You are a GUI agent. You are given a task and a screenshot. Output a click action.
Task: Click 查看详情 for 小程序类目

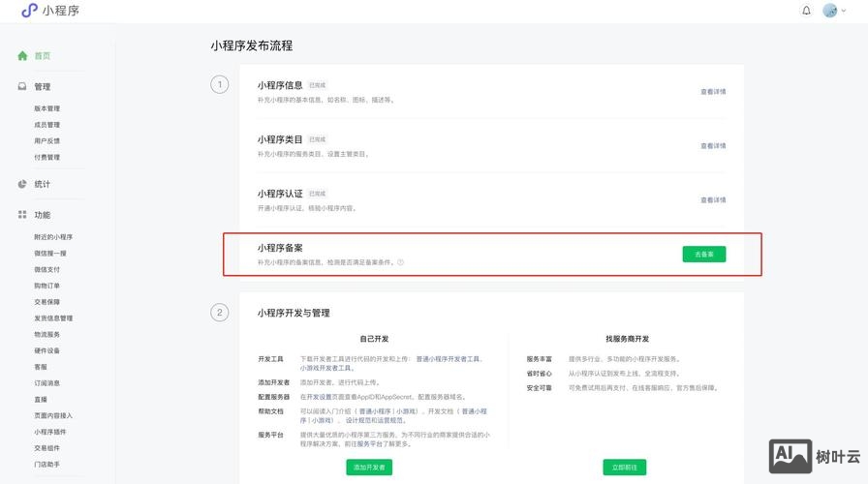click(x=713, y=146)
